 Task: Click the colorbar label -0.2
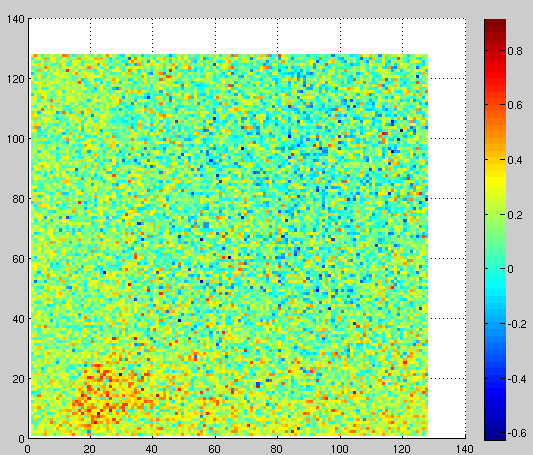[517, 324]
